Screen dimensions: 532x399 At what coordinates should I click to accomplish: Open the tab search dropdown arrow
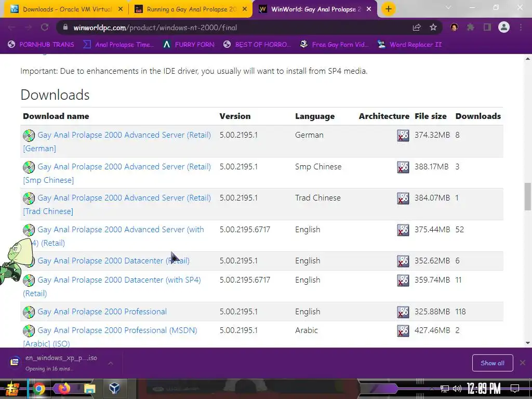click(448, 7)
